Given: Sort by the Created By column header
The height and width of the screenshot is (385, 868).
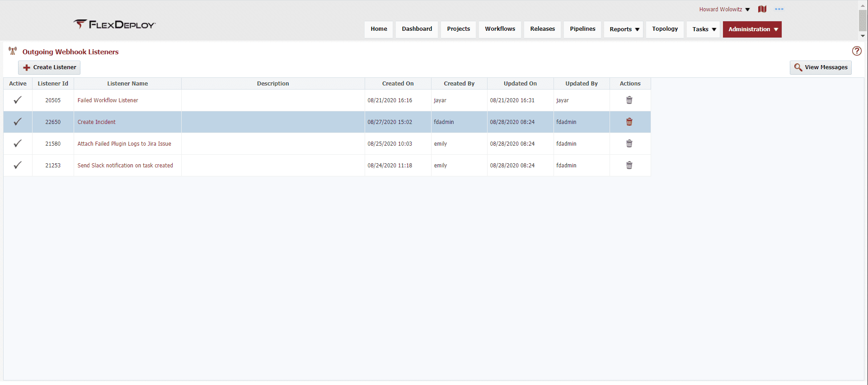Looking at the screenshot, I should tap(459, 84).
